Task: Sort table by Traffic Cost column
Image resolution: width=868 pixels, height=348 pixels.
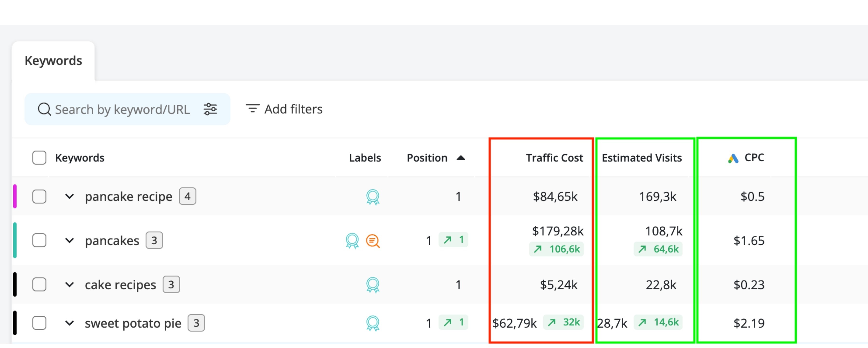Action: coord(554,158)
